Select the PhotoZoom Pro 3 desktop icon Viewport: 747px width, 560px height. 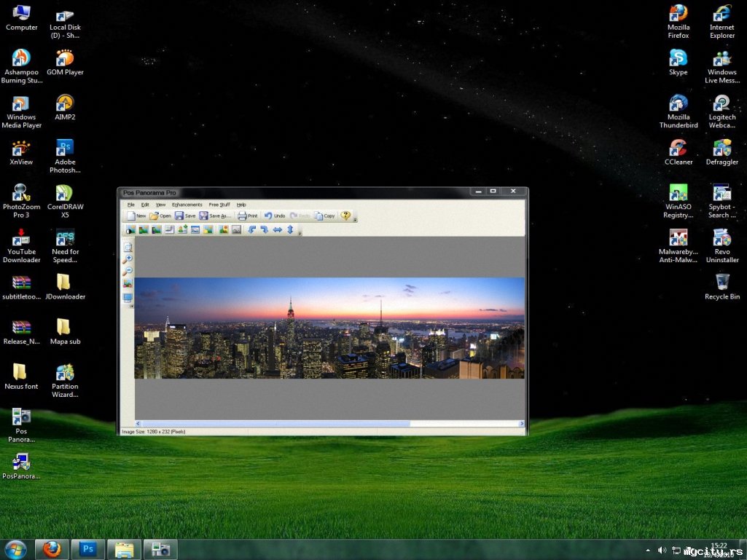(21, 201)
